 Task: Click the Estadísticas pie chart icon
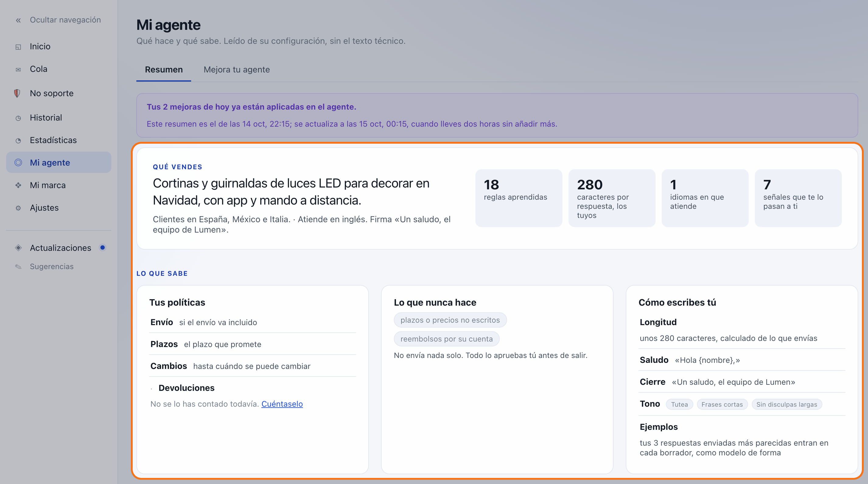[x=18, y=141]
